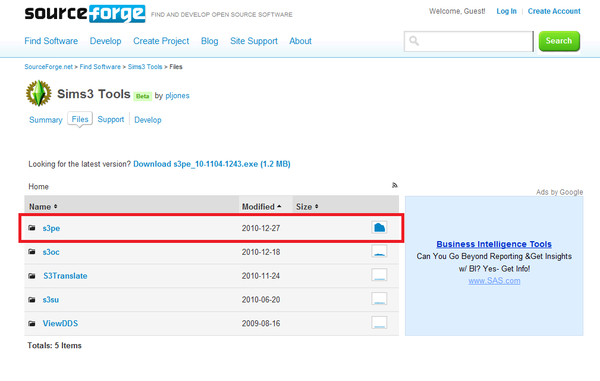Click the magnifier icon in search box
This screenshot has height=381, width=600.
click(x=414, y=41)
